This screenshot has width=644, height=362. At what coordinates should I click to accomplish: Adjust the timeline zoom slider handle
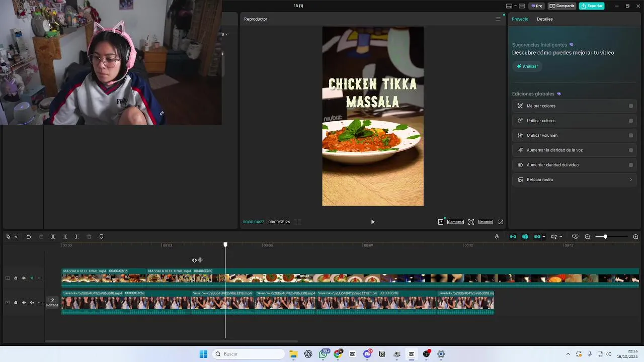[605, 237]
